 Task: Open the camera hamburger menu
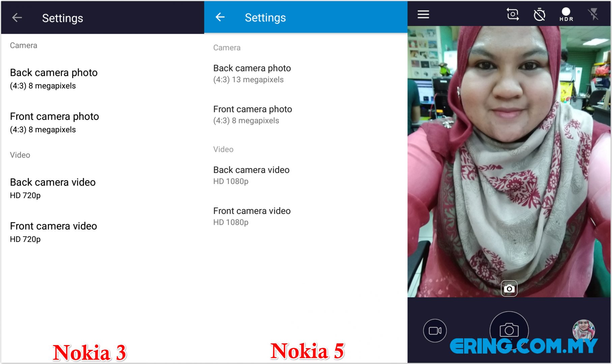(x=423, y=14)
